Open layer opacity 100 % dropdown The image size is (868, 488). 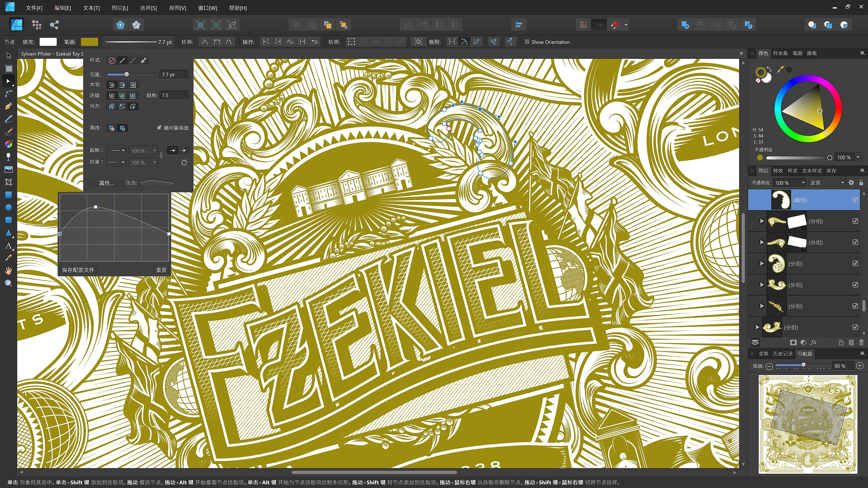coord(789,183)
